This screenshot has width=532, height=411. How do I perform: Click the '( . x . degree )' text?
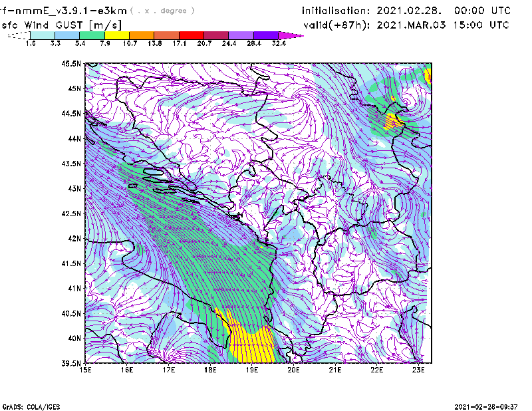[x=162, y=11]
